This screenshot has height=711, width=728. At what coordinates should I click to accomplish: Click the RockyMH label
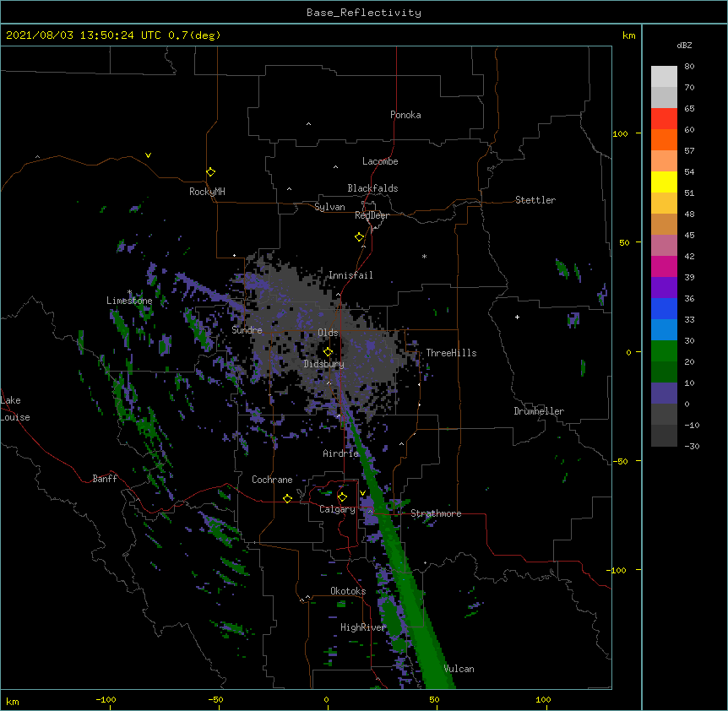click(207, 192)
